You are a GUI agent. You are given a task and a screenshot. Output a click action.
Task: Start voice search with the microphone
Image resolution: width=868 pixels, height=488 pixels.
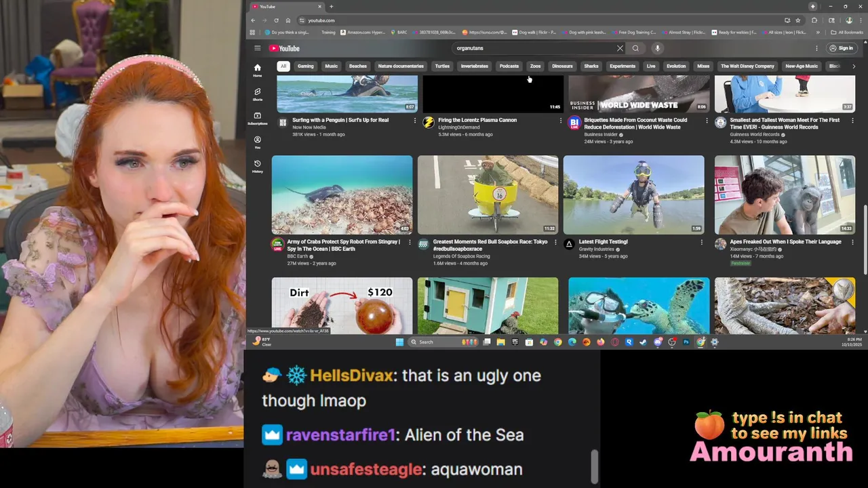pyautogui.click(x=657, y=48)
